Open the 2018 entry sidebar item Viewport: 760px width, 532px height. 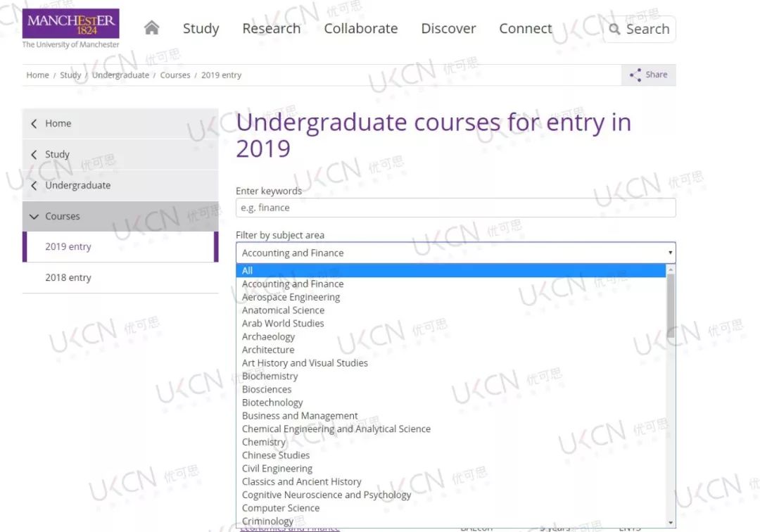pyautogui.click(x=120, y=278)
